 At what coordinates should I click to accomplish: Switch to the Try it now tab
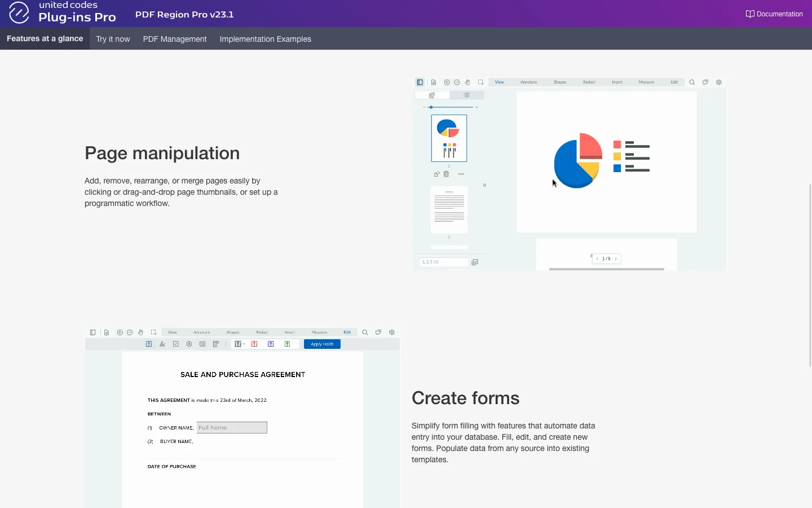(113, 39)
